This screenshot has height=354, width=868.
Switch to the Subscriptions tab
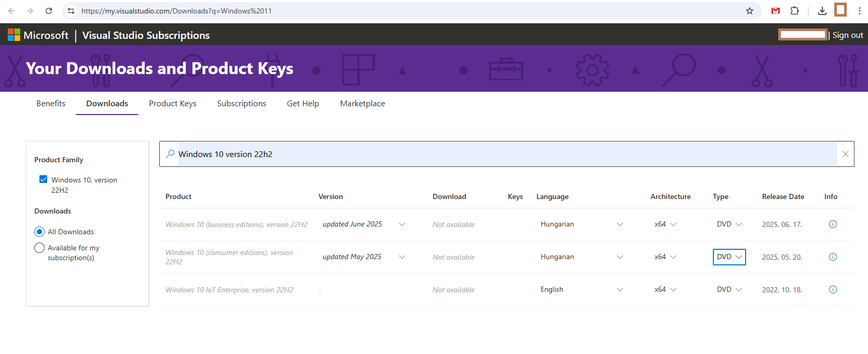click(242, 104)
